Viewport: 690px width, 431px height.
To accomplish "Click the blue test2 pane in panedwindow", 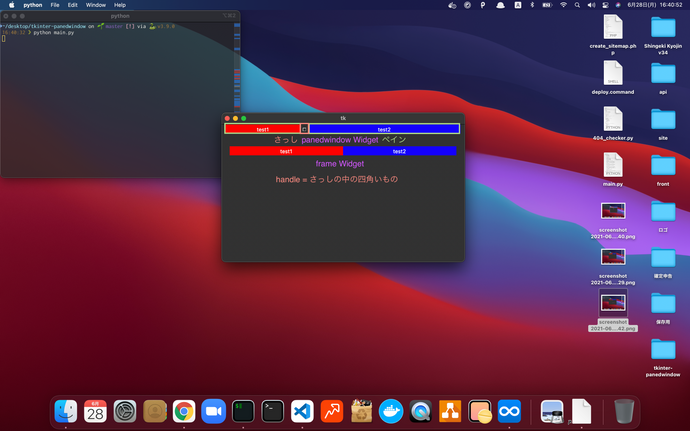I will (x=384, y=129).
